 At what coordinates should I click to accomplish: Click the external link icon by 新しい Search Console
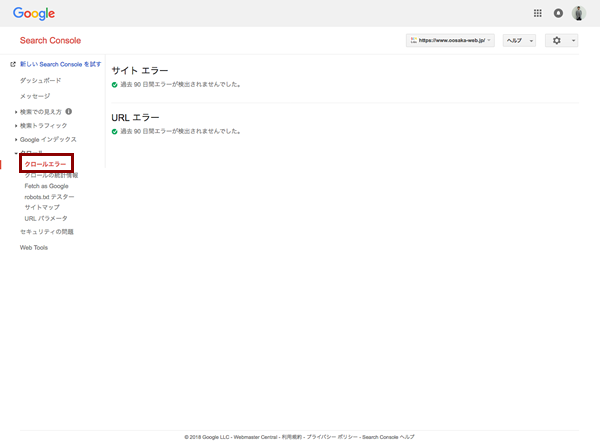(x=13, y=64)
